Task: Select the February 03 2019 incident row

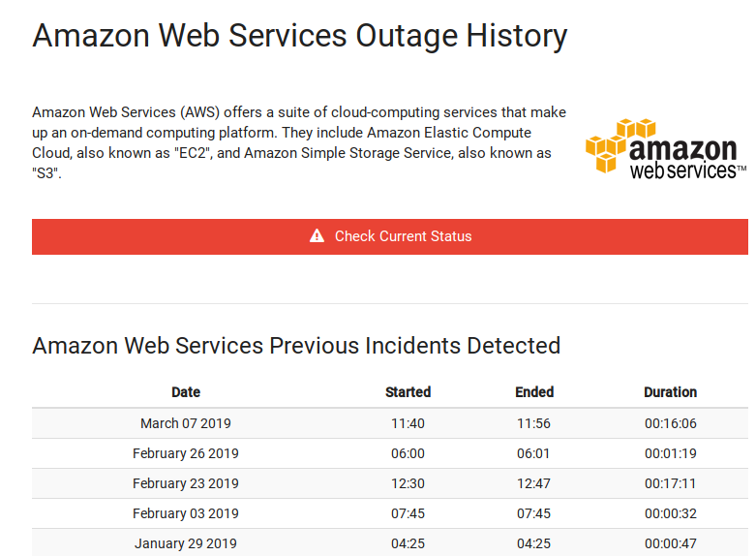Action: pyautogui.click(x=390, y=513)
